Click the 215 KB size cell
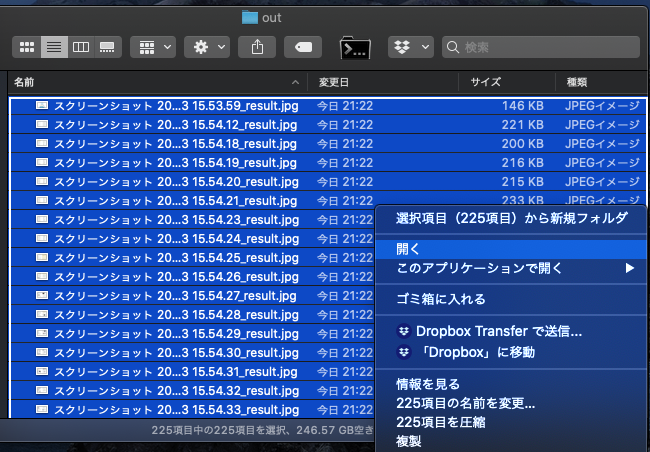This screenshot has width=650, height=452. (523, 182)
